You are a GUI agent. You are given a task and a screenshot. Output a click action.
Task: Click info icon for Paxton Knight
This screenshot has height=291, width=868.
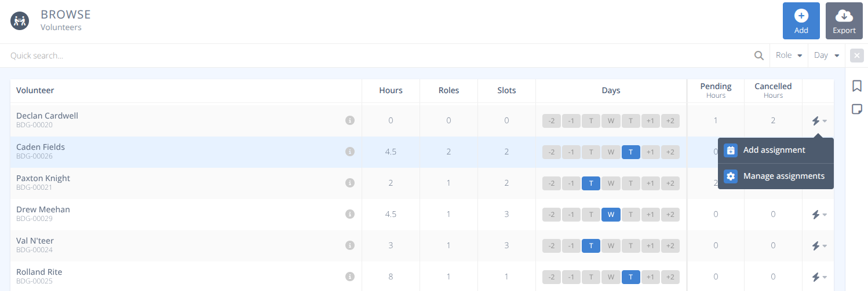349,183
